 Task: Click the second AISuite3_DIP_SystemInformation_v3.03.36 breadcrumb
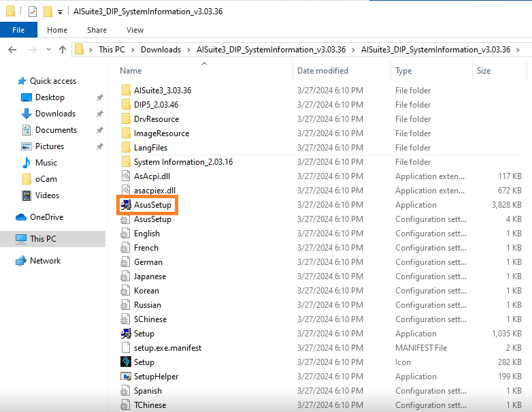click(435, 50)
